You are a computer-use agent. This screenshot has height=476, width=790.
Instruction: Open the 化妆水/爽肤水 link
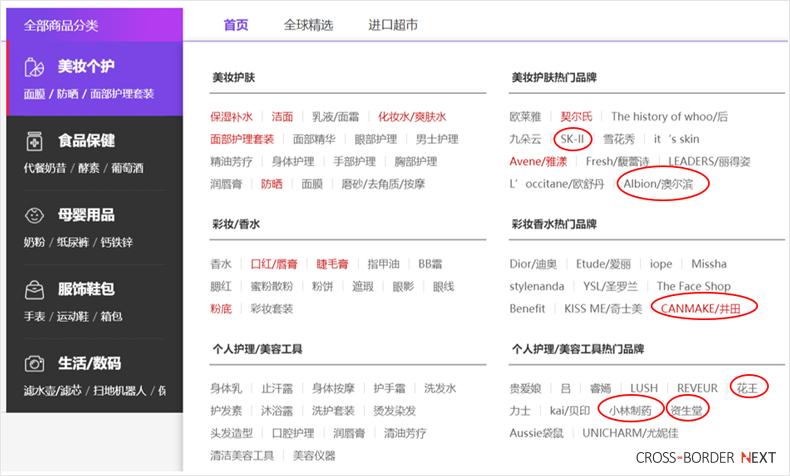pyautogui.click(x=412, y=117)
